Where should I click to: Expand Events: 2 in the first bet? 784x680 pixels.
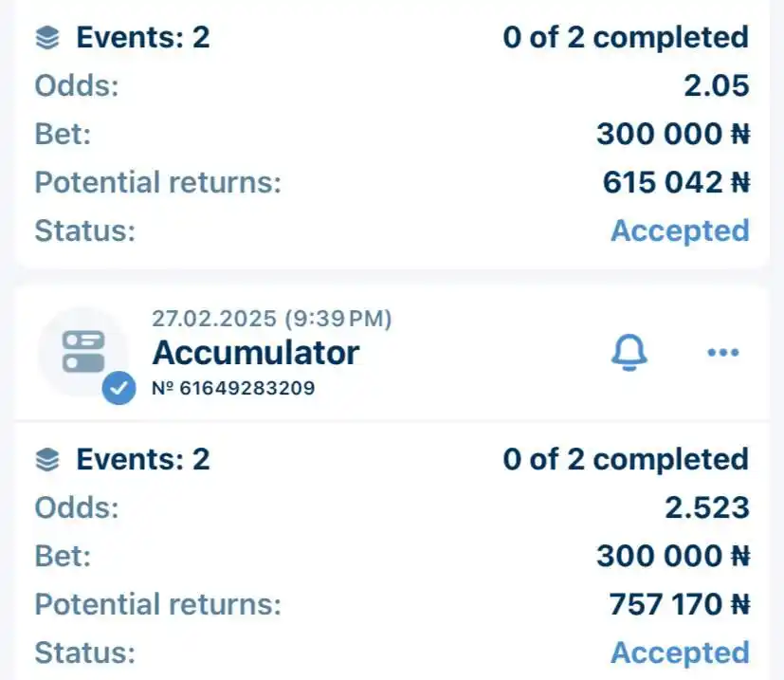click(143, 38)
